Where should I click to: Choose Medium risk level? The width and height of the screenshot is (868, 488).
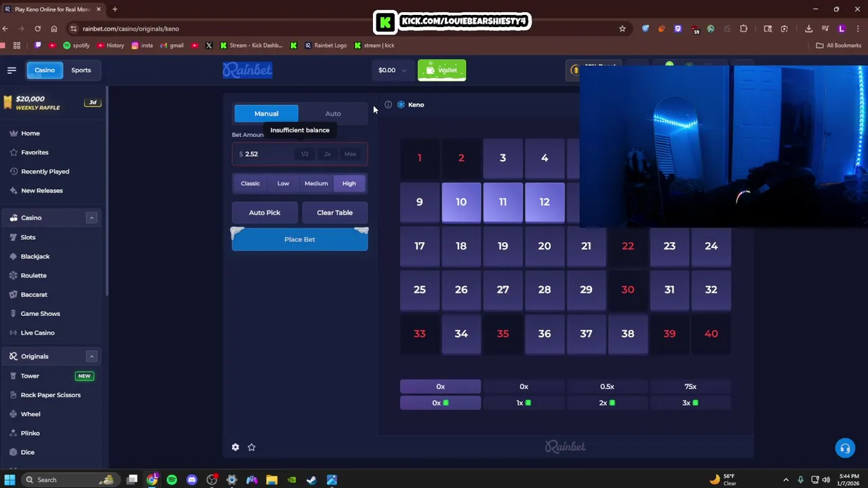[x=316, y=183]
